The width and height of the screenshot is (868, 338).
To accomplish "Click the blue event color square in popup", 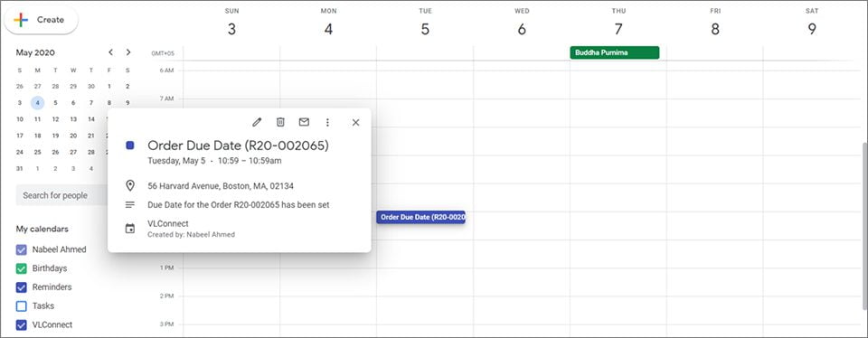I will click(130, 146).
